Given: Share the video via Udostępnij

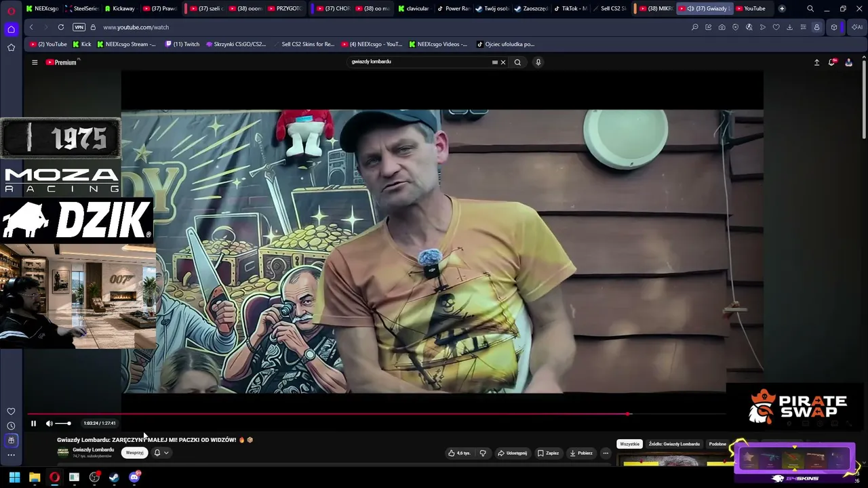Looking at the screenshot, I should coord(512,453).
